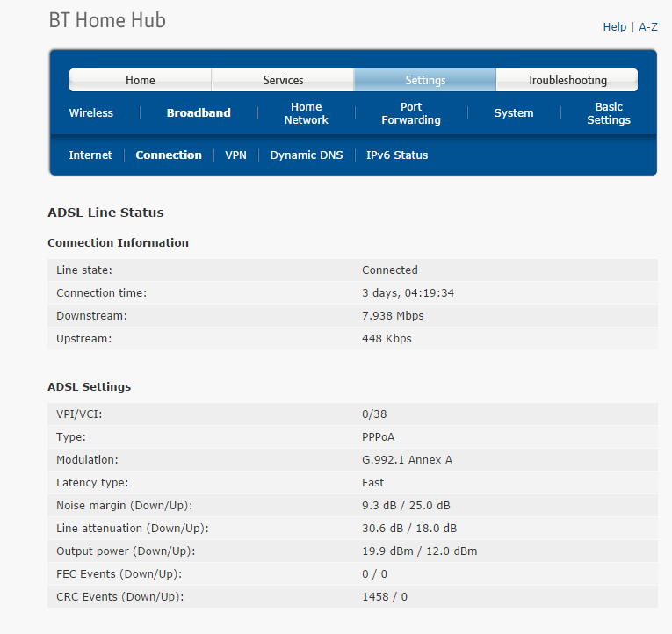This screenshot has height=634, width=672.
Task: Go to Dynamic DNS settings
Action: (307, 155)
